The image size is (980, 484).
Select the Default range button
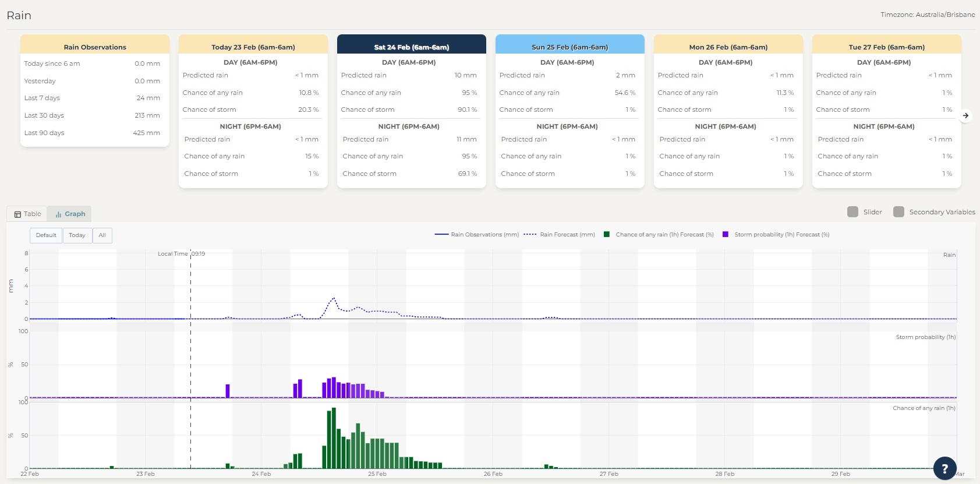pyautogui.click(x=46, y=235)
